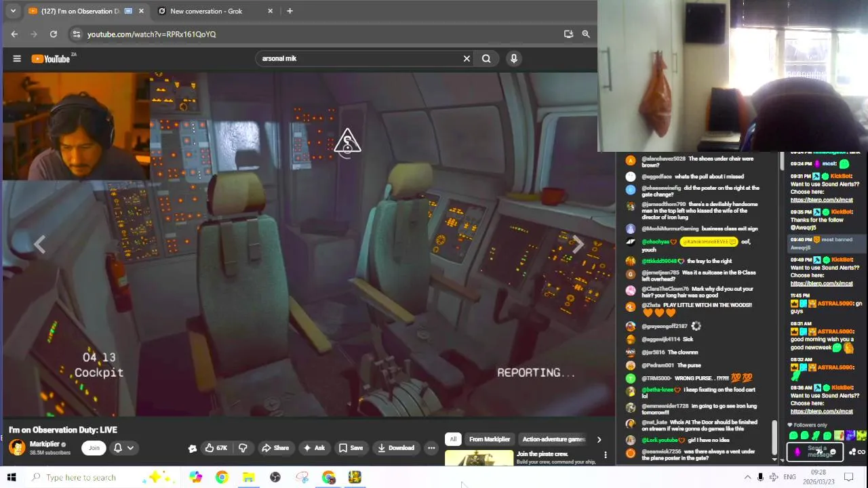
Task: Click the YouTube search magnifier button
Action: click(486, 58)
